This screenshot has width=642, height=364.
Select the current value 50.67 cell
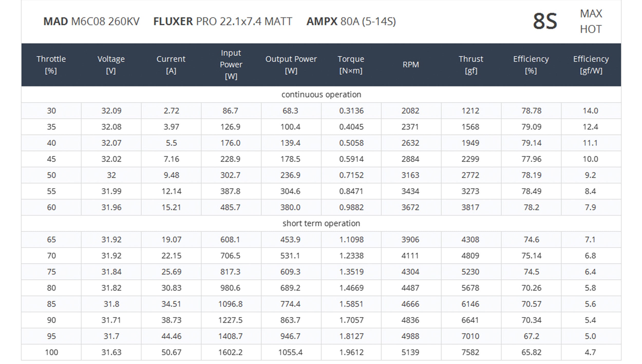tap(171, 352)
